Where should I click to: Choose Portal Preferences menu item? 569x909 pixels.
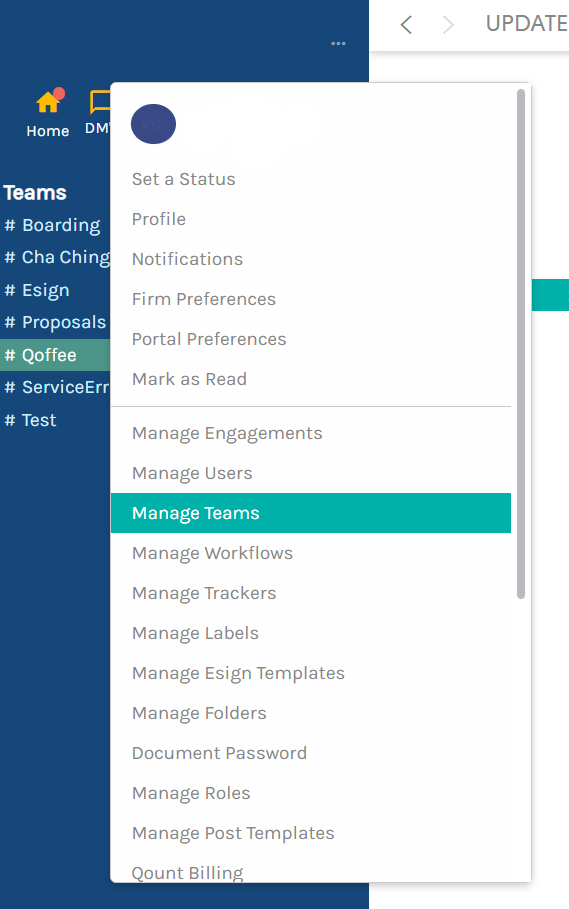coord(209,339)
